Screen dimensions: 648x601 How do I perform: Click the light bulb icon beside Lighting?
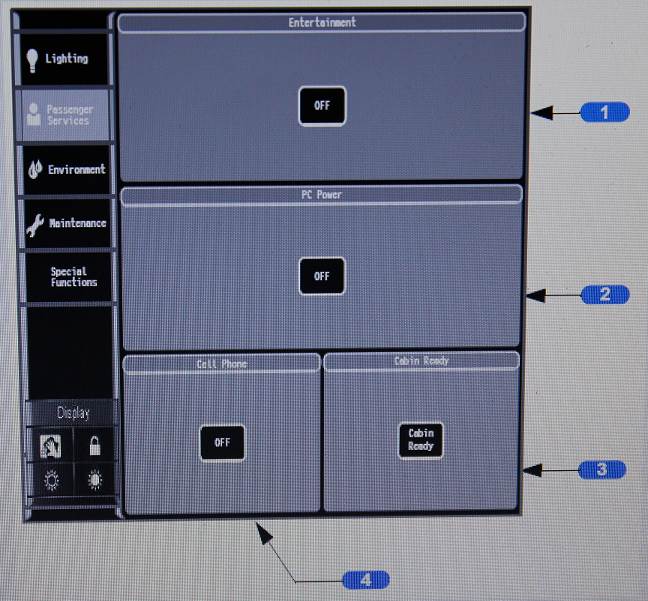(x=32, y=61)
